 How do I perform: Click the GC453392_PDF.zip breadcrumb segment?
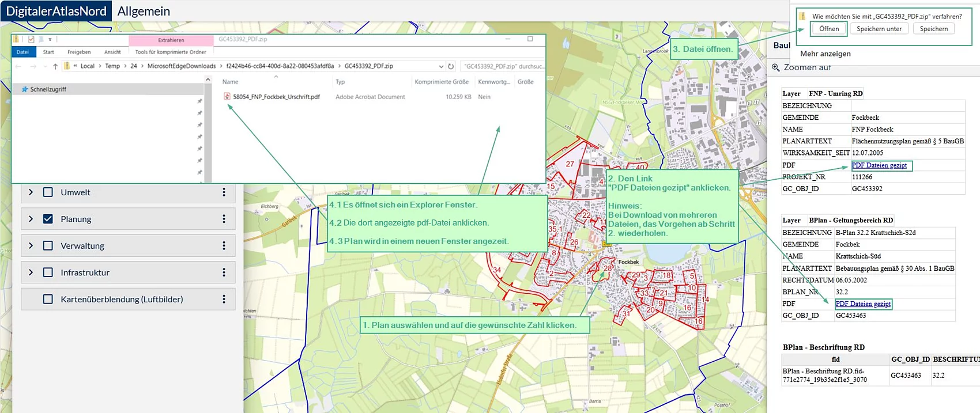click(368, 66)
